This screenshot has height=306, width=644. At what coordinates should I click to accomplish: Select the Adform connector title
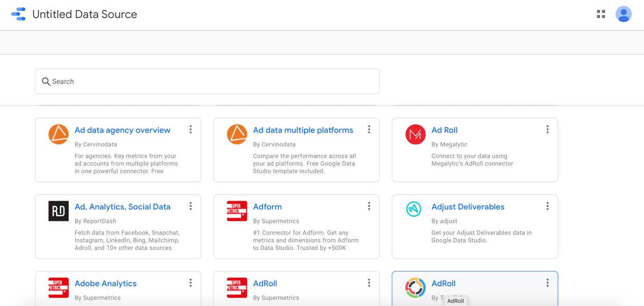(x=268, y=207)
